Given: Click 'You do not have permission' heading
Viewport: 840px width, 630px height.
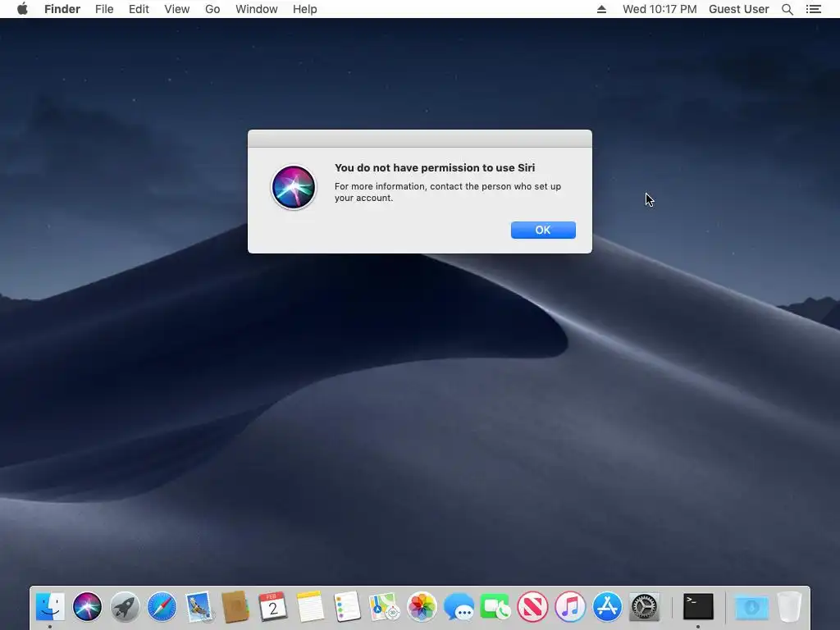Looking at the screenshot, I should tap(435, 167).
